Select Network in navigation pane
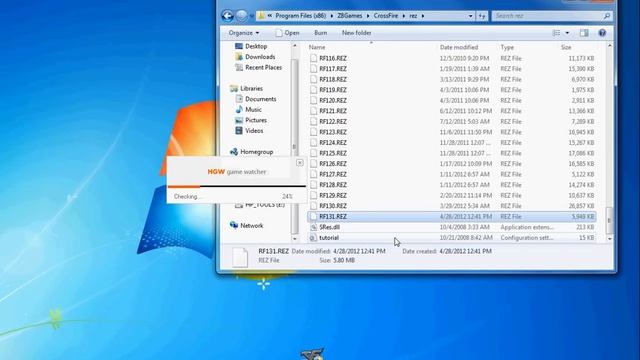The height and width of the screenshot is (360, 640). point(247,225)
